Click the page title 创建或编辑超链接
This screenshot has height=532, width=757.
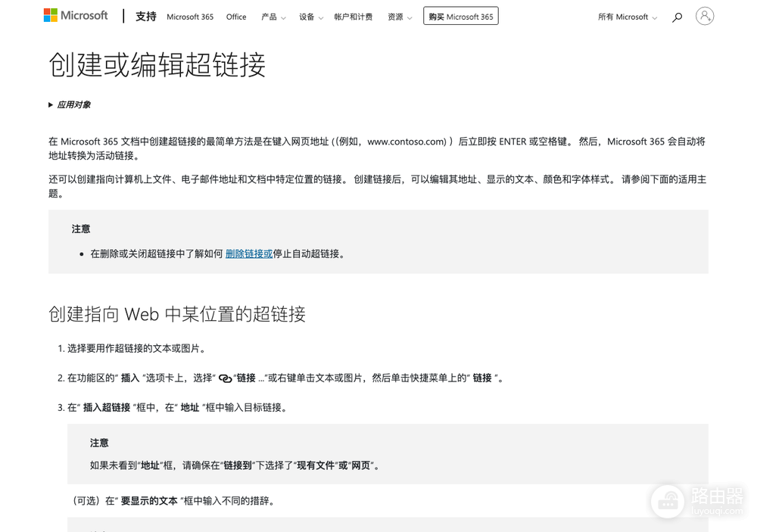pos(157,64)
